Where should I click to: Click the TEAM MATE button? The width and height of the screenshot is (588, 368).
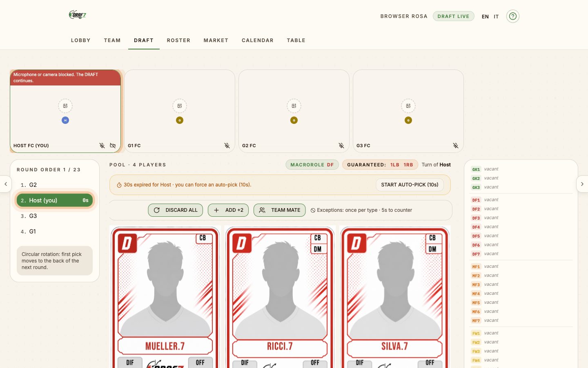[x=280, y=210]
